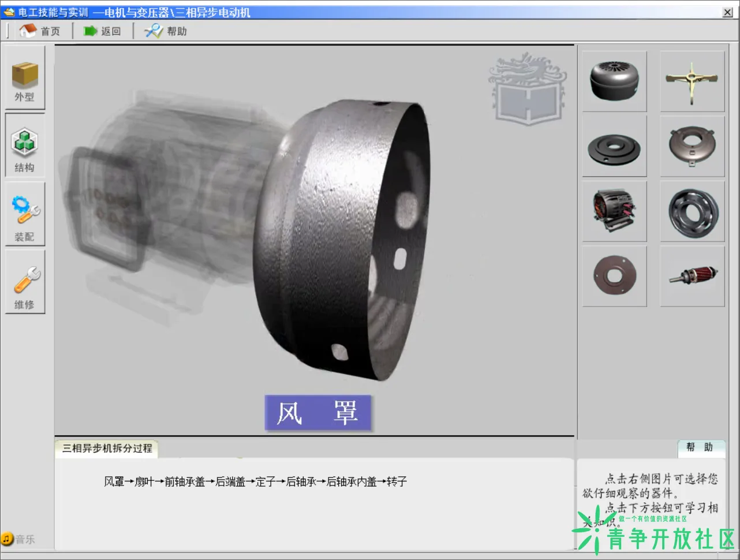Select the rear bearing thumbnail
Viewport: 740px width, 560px height.
point(692,211)
